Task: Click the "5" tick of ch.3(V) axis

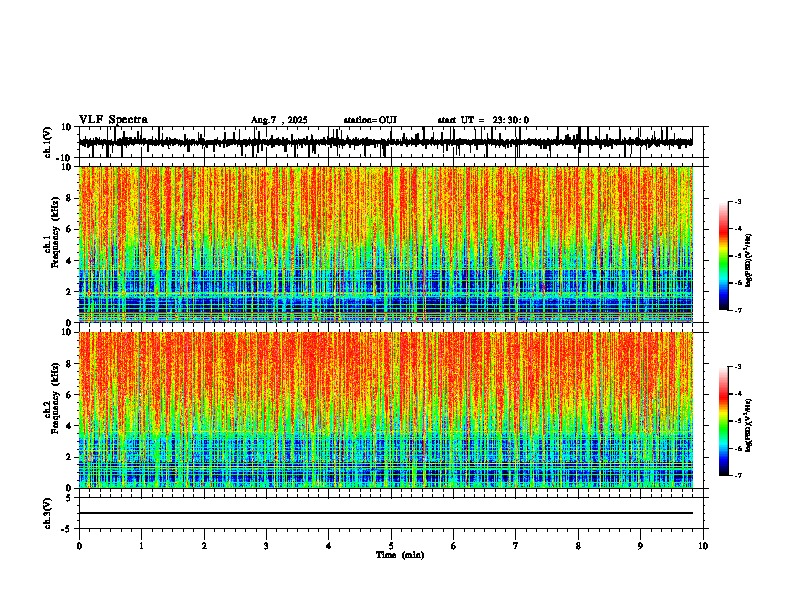Action: 70,497
